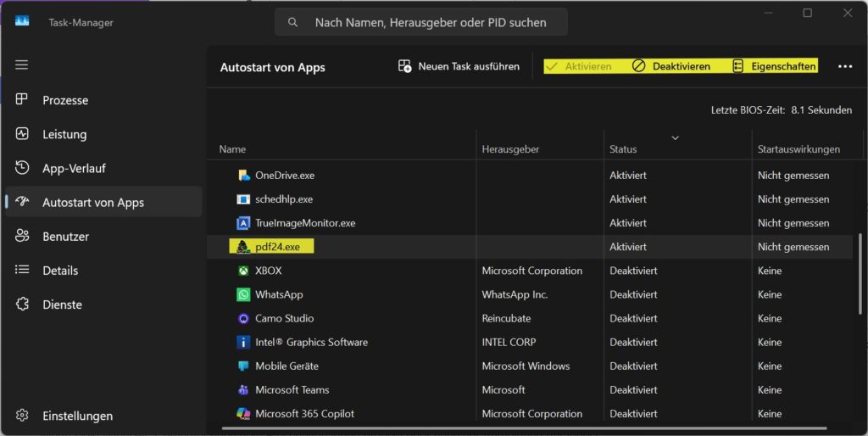Screen dimensions: 868x436
Task: Select the WhatsApp autostart entry
Action: 279,294
